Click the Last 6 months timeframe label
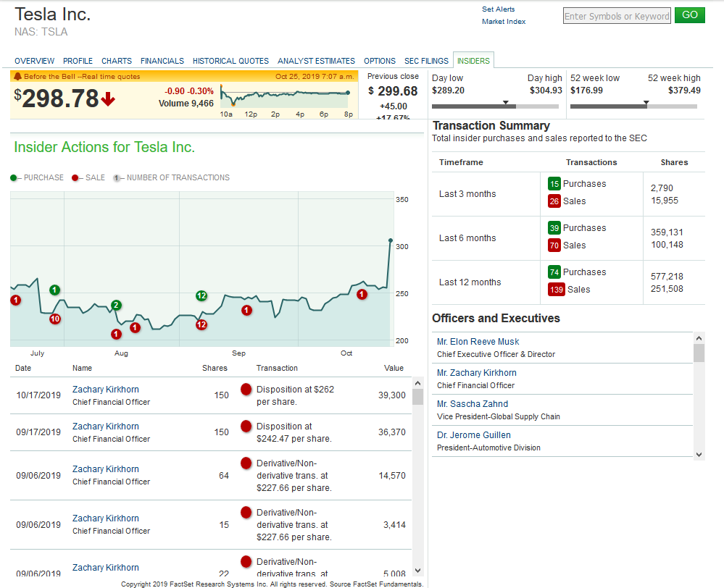The width and height of the screenshot is (724, 588). 467,238
